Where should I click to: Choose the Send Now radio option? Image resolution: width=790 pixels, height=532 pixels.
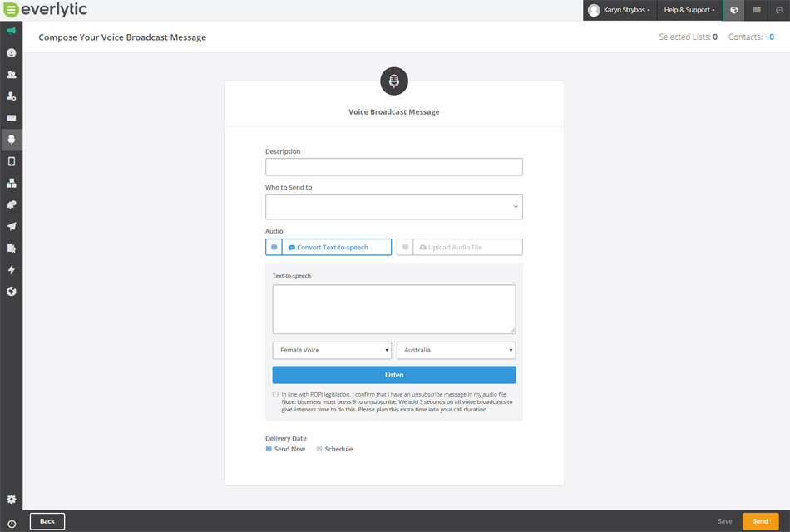coord(269,449)
